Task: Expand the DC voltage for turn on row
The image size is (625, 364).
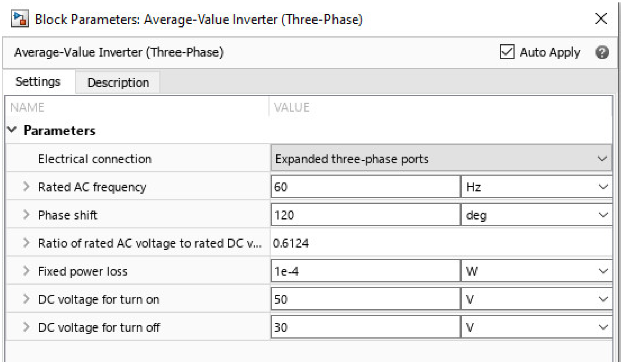Action: tap(26, 299)
